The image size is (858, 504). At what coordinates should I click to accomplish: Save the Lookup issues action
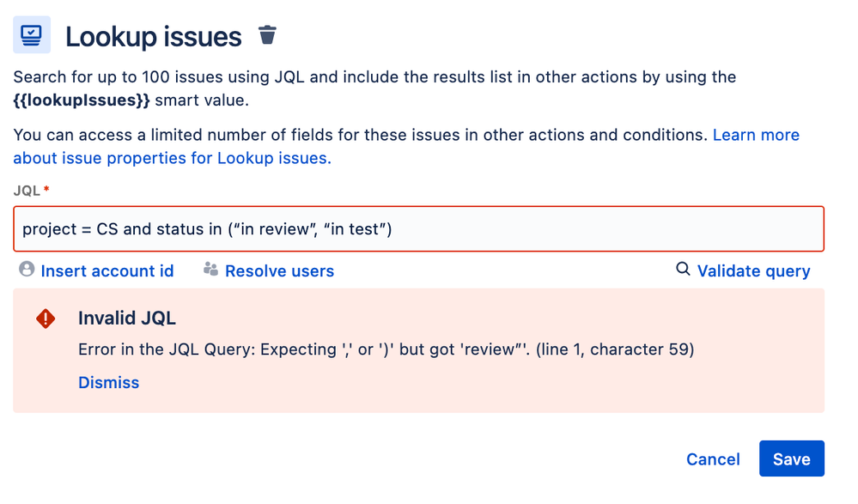click(x=791, y=458)
